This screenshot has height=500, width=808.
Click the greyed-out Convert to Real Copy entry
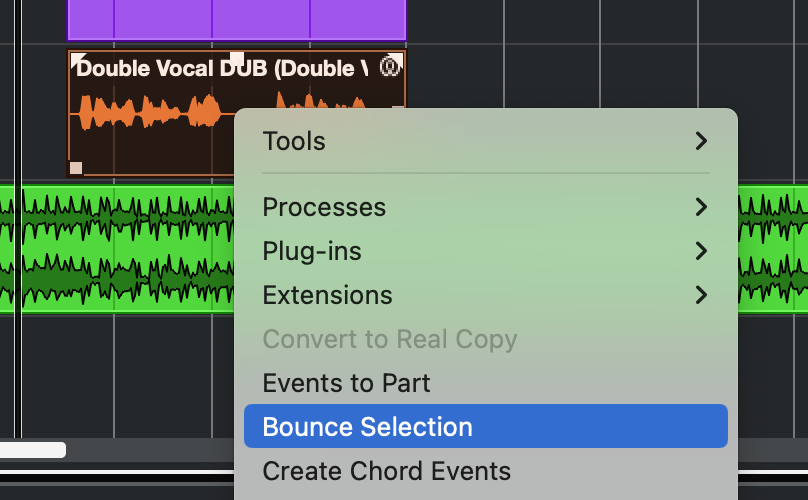coord(389,339)
